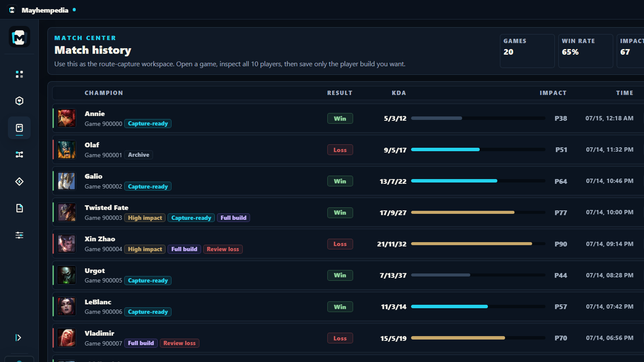This screenshot has width=644, height=362.
Task: Click LeBlanc's champion portrait
Action: [66, 306]
